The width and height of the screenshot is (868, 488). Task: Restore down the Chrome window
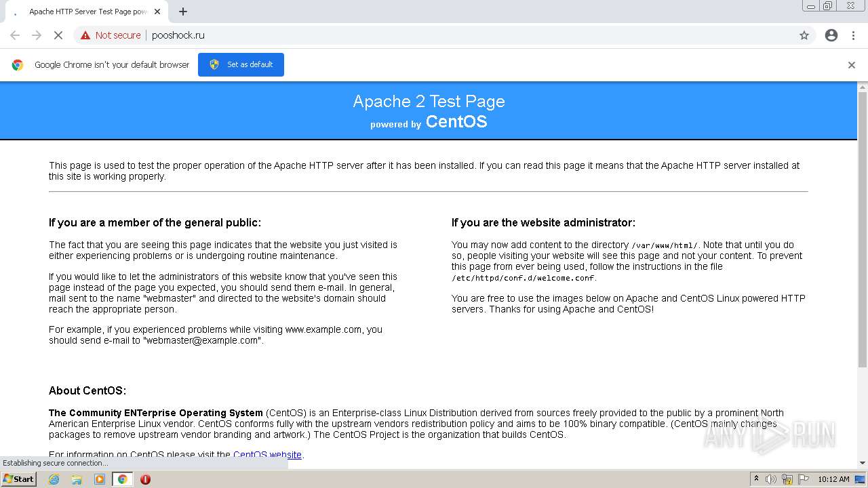click(x=828, y=5)
